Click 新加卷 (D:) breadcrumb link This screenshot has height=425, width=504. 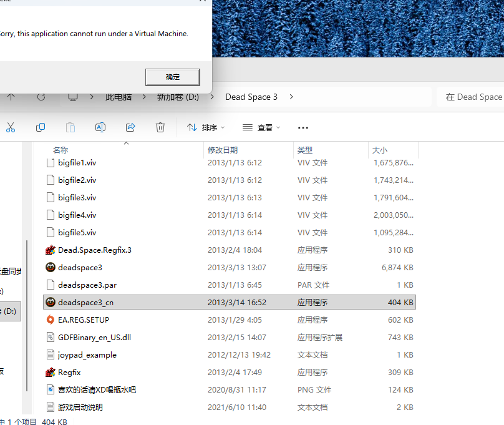click(177, 97)
